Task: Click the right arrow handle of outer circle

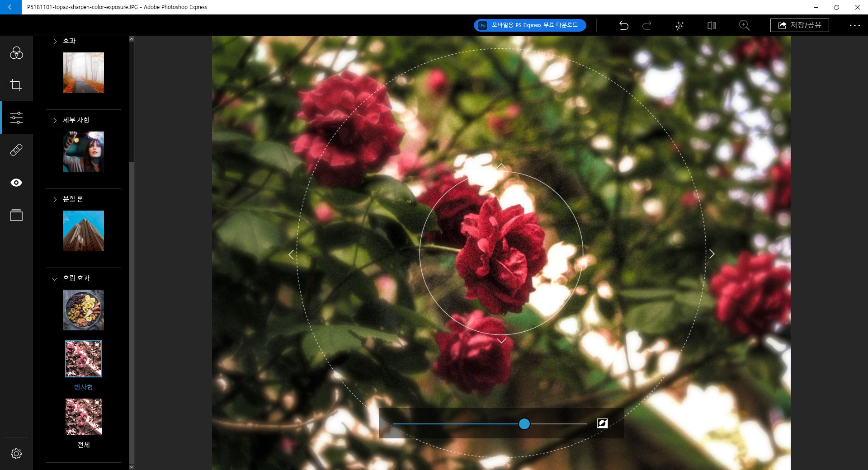Action: pyautogui.click(x=712, y=254)
